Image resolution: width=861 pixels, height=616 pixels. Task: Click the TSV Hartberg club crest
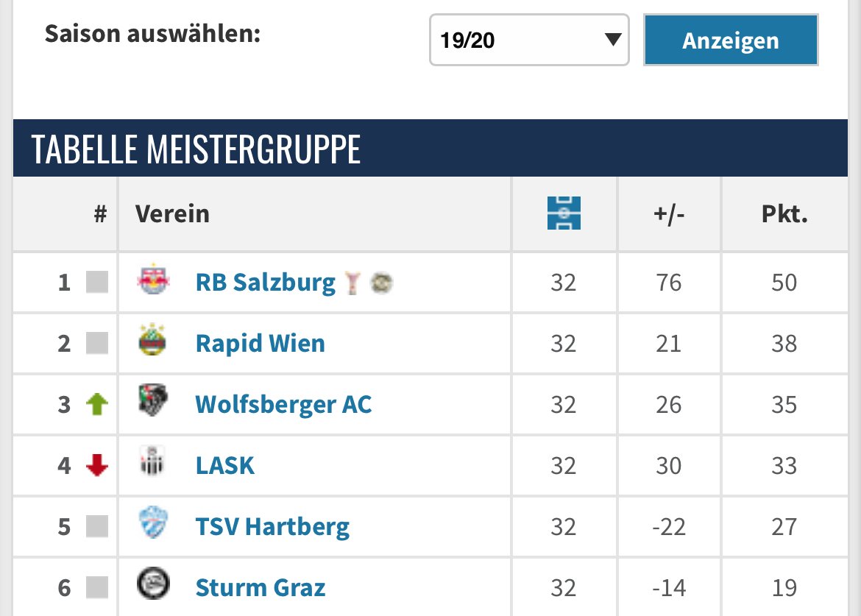pyautogui.click(x=153, y=522)
